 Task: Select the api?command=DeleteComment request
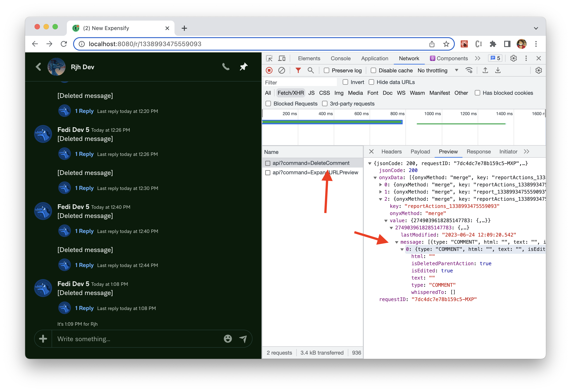click(x=311, y=163)
